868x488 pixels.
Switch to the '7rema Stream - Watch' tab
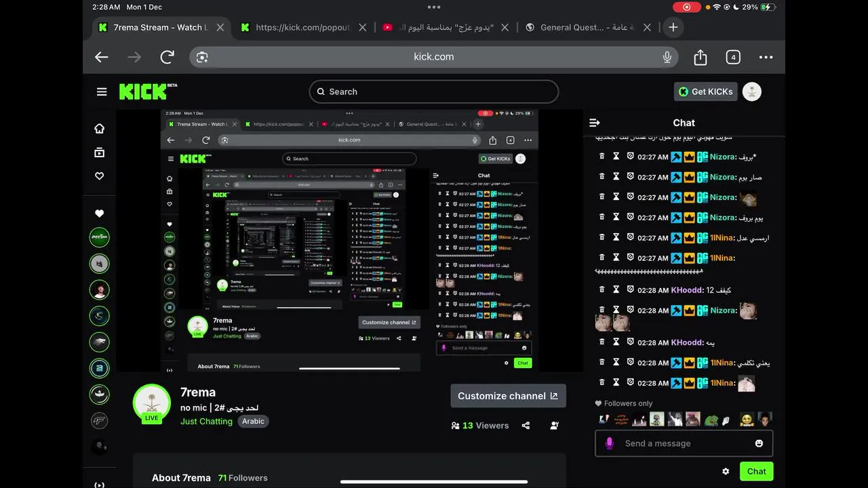point(160,27)
